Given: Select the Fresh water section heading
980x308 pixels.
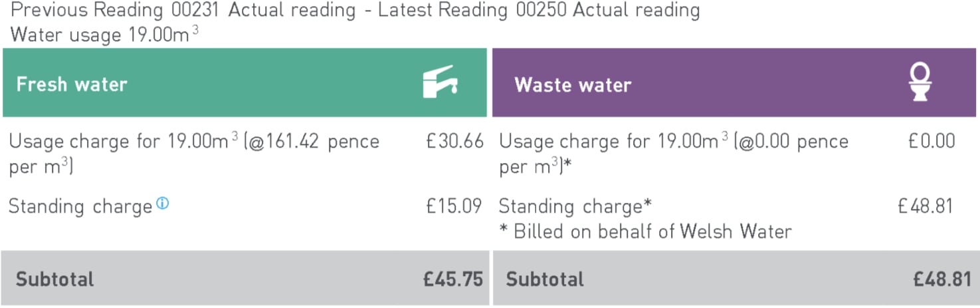Looking at the screenshot, I should [72, 84].
